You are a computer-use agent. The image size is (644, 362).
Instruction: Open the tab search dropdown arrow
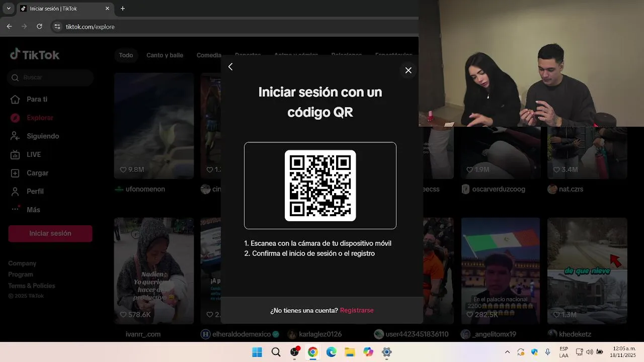[x=9, y=9]
